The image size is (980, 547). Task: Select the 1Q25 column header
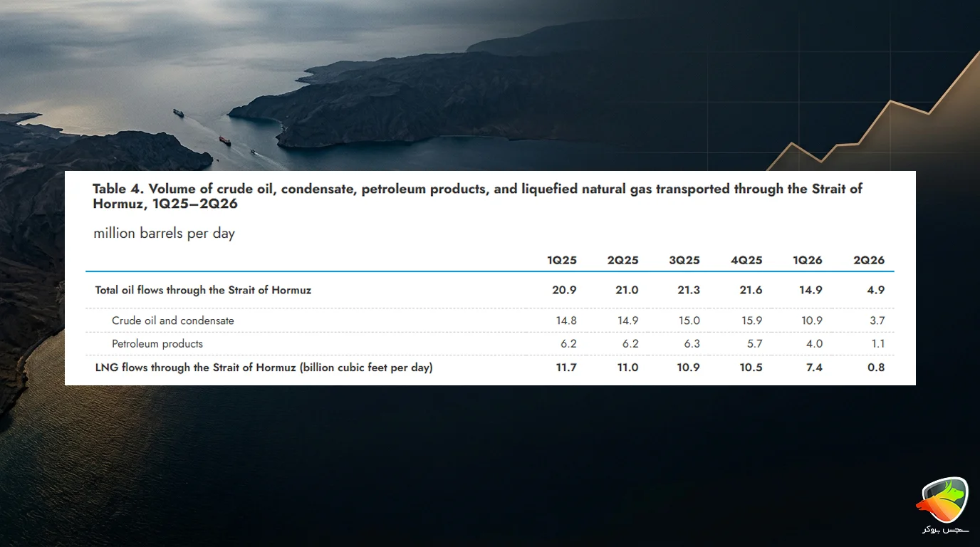pos(562,260)
